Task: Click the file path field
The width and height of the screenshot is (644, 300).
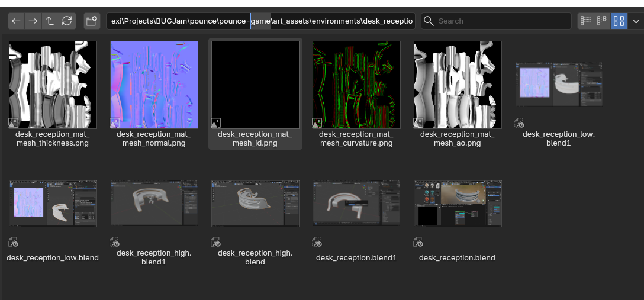Action: [260, 21]
